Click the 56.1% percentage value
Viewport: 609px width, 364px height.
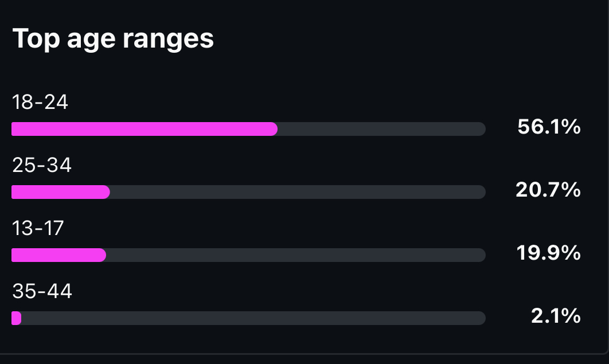549,127
